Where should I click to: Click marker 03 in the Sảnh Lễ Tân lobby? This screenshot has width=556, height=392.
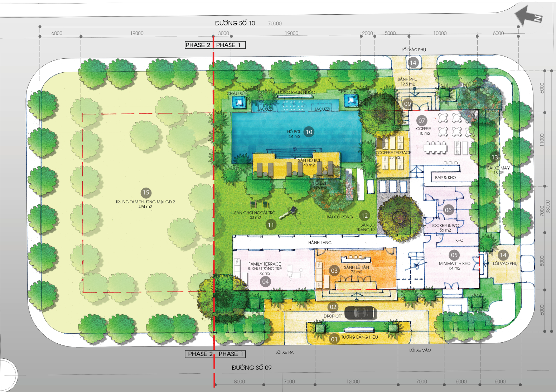click(334, 271)
